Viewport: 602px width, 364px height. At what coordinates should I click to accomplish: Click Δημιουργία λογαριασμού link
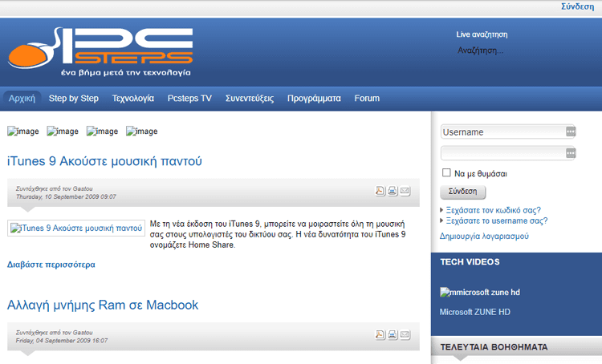484,237
